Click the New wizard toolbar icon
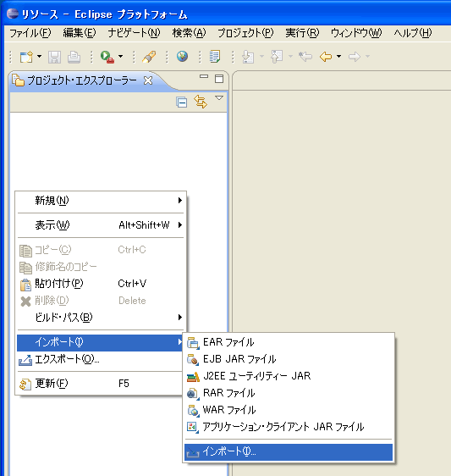This screenshot has width=451, height=476. [26, 57]
